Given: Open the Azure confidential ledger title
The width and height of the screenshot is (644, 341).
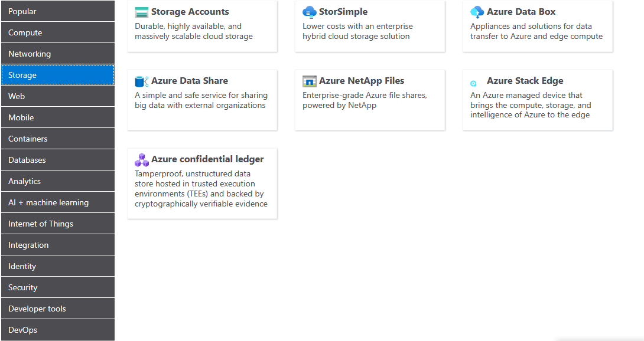Looking at the screenshot, I should pos(207,159).
